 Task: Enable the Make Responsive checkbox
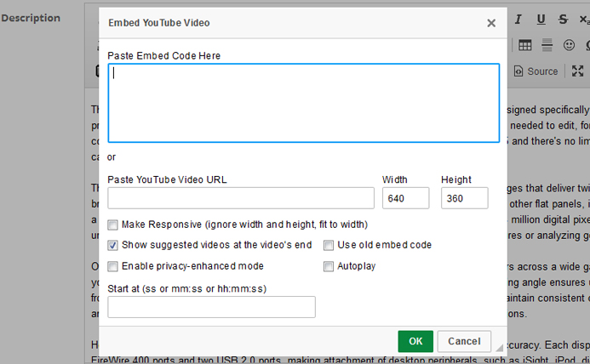(x=112, y=225)
